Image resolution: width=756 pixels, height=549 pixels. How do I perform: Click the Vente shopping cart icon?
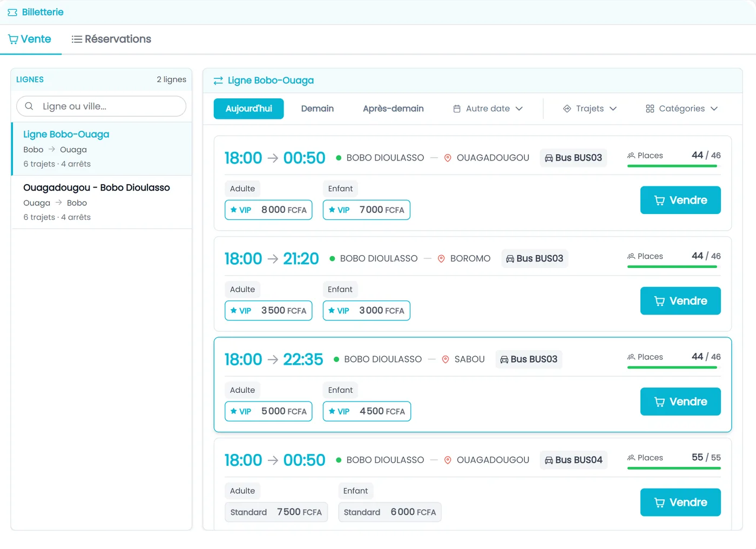[x=13, y=39]
